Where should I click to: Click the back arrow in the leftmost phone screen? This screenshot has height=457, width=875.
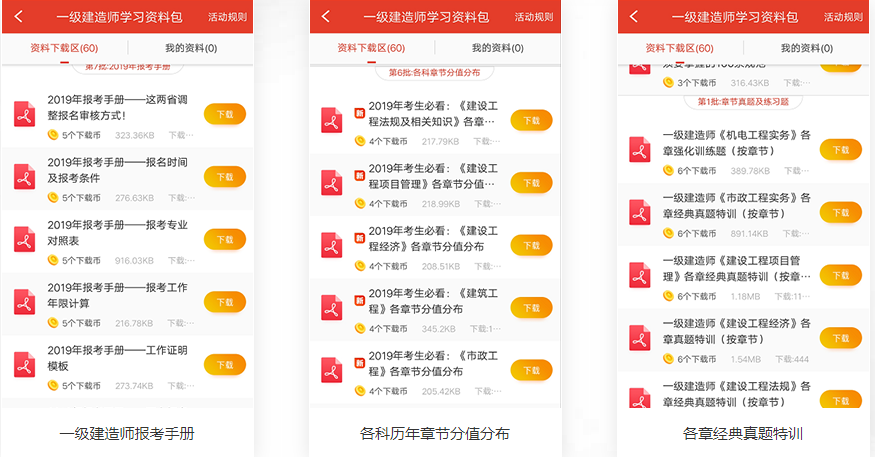pos(18,17)
